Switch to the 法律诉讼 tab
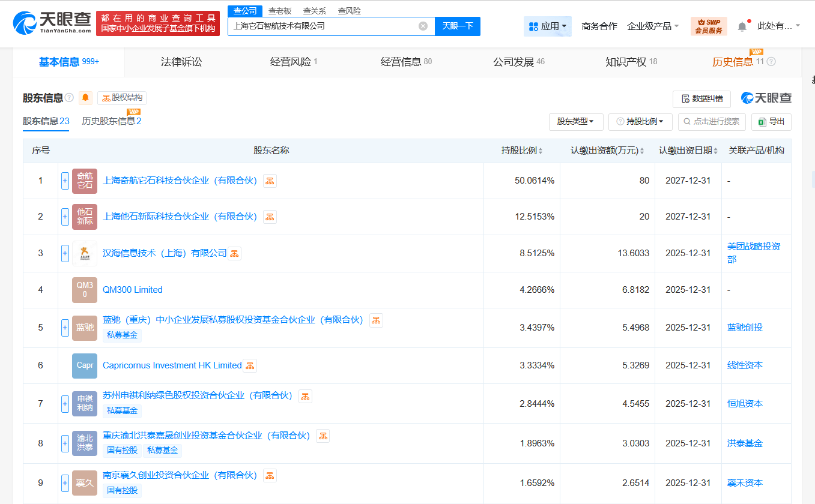The image size is (815, 504). (x=181, y=62)
